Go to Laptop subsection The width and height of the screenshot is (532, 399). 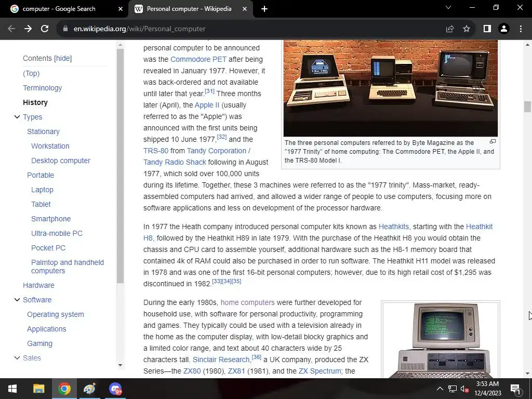click(43, 190)
